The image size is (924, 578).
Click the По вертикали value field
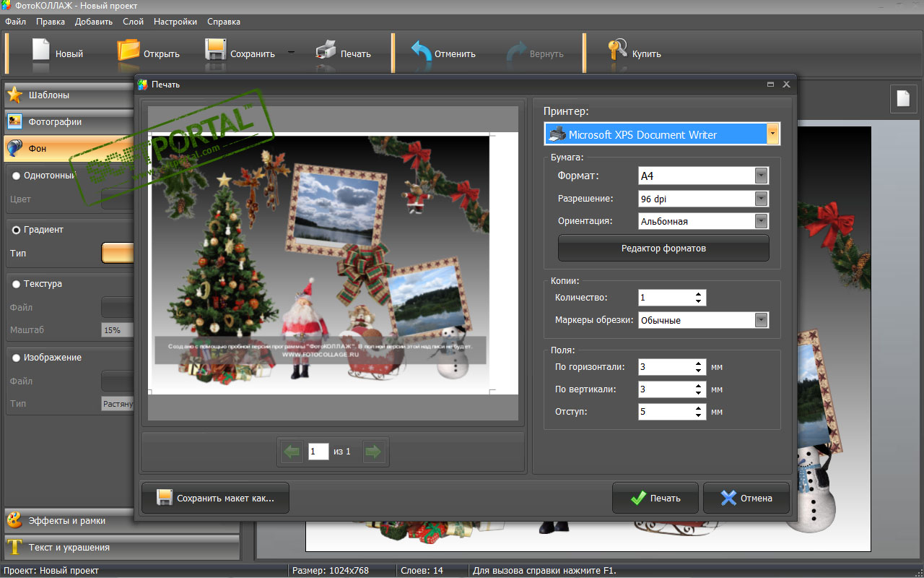666,389
